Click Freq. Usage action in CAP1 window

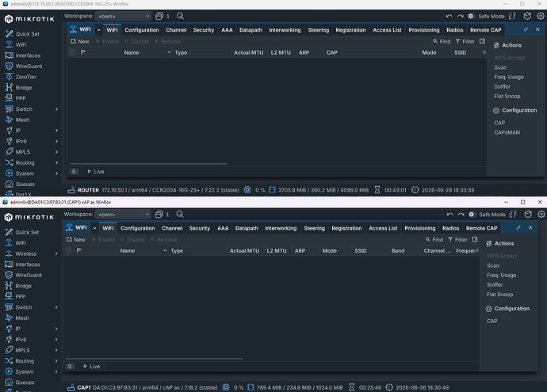pos(501,276)
